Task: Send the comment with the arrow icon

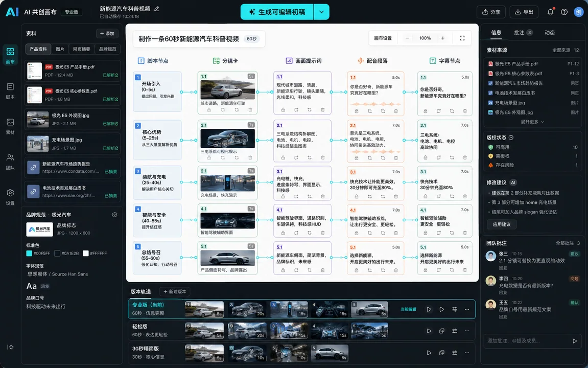Action: click(x=575, y=341)
